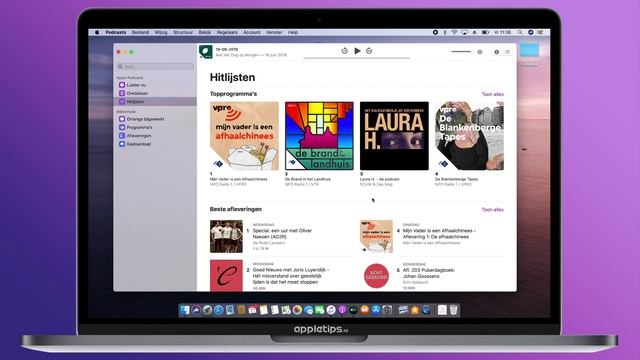Click the battery status icon
Screen dimensions: 640x360
tap(485, 32)
